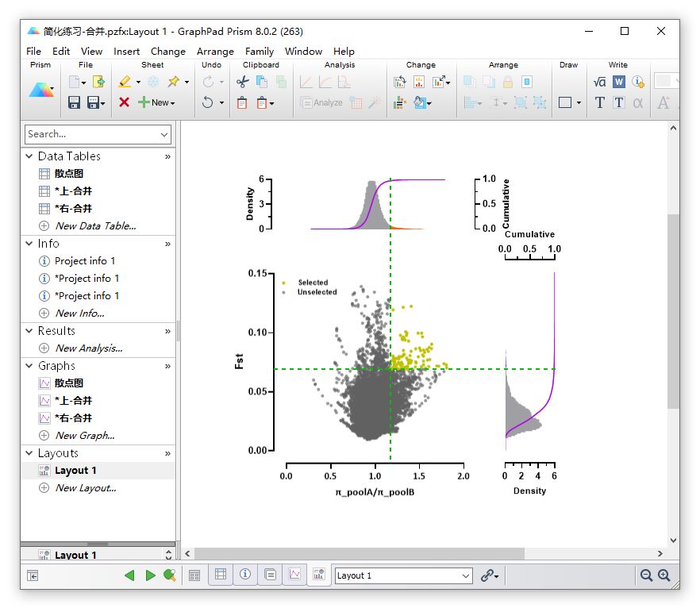Click the 'Selected' legend entry in graph
700x608 pixels.
[313, 283]
